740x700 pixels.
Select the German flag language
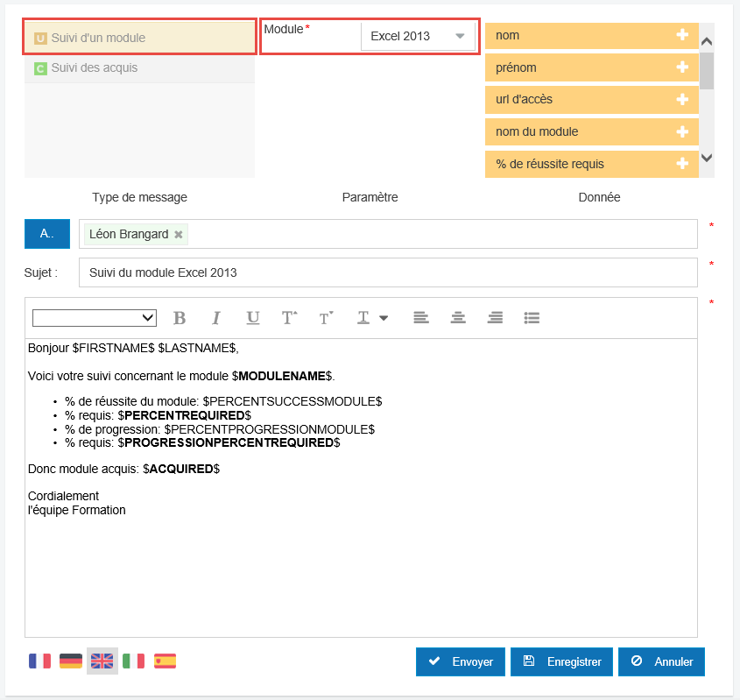point(71,661)
